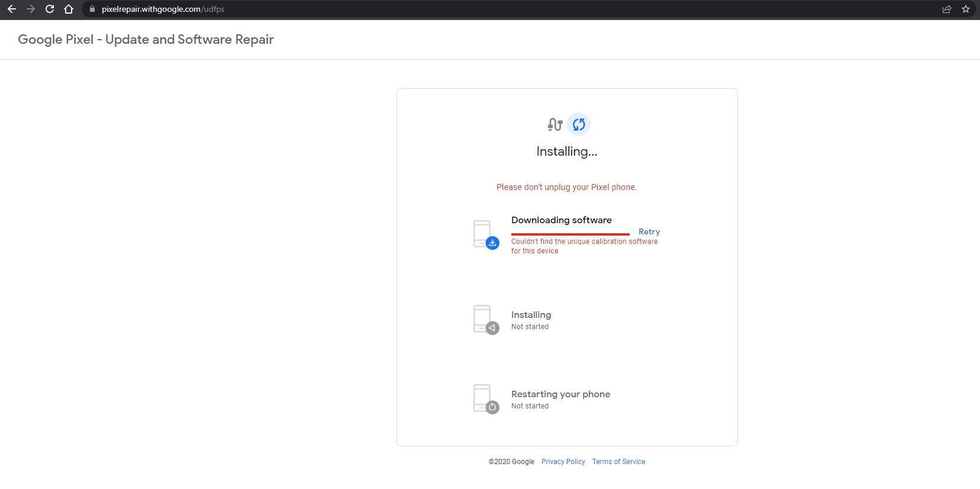
Task: Click the share page icon in address bar
Action: click(947, 9)
